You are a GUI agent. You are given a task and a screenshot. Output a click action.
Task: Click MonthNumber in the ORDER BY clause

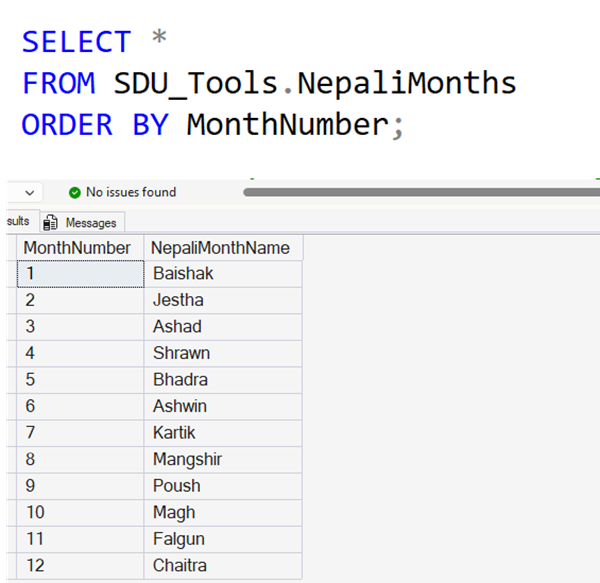point(288,124)
